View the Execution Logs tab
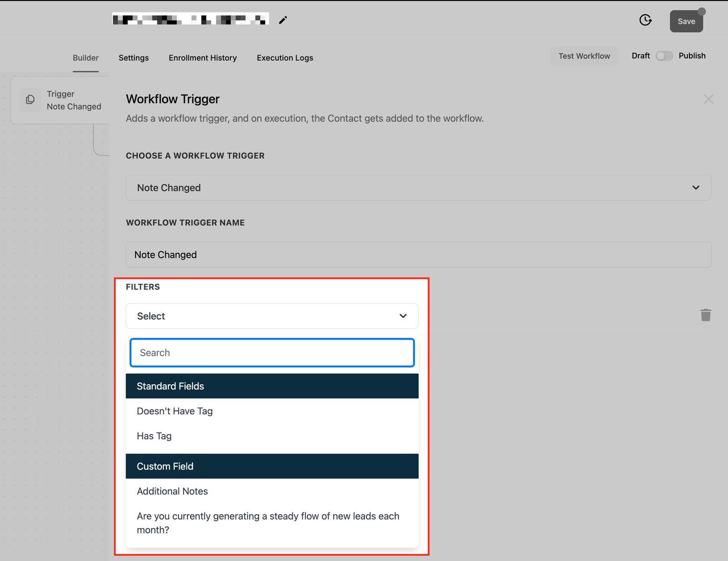 285,58
